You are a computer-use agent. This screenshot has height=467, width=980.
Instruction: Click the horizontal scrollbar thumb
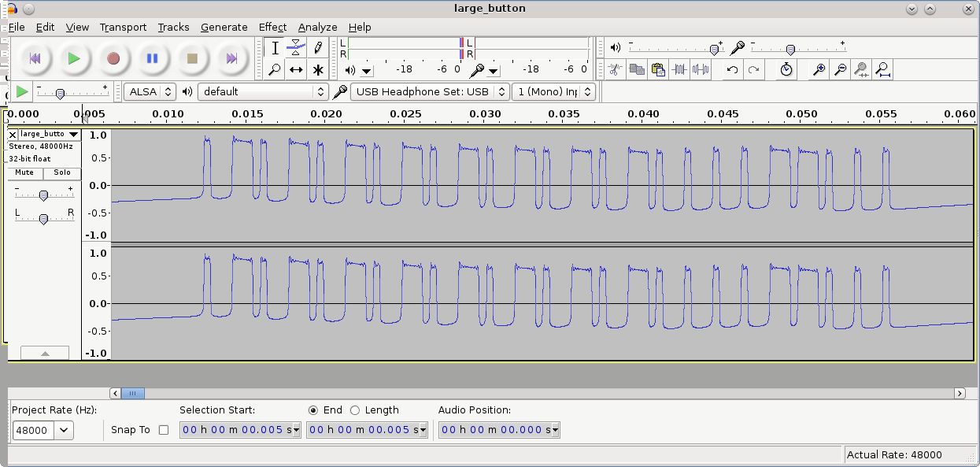pyautogui.click(x=133, y=393)
